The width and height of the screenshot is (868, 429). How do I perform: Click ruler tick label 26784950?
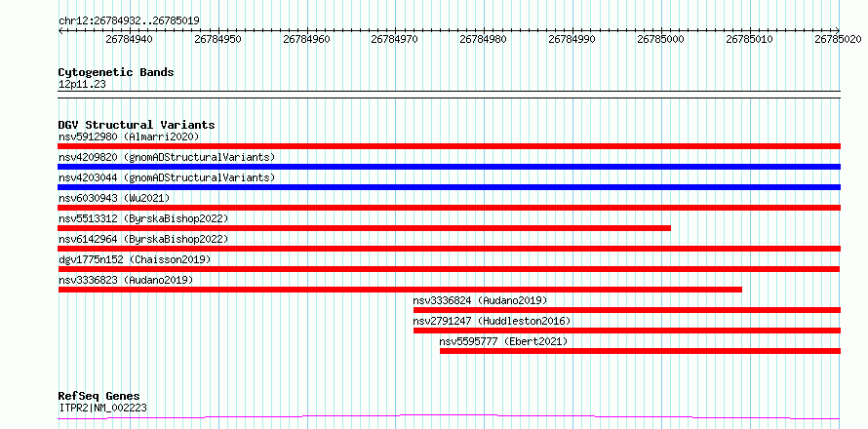218,40
